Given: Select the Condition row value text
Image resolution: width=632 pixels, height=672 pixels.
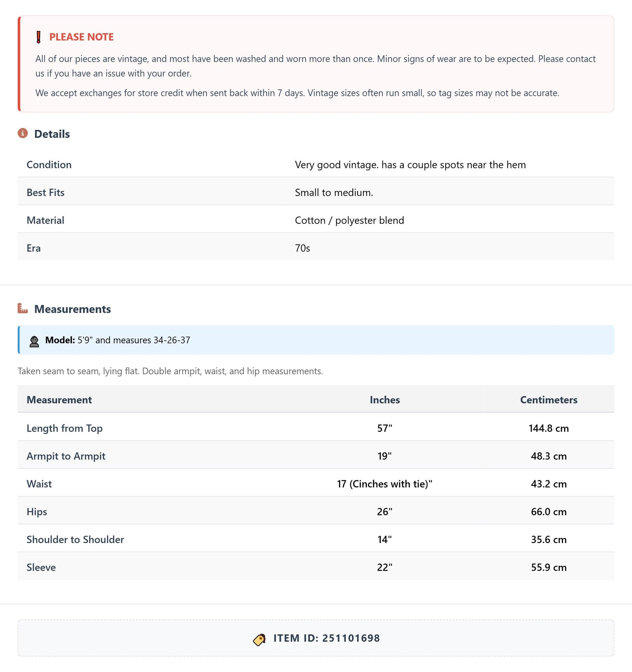Looking at the screenshot, I should (410, 165).
